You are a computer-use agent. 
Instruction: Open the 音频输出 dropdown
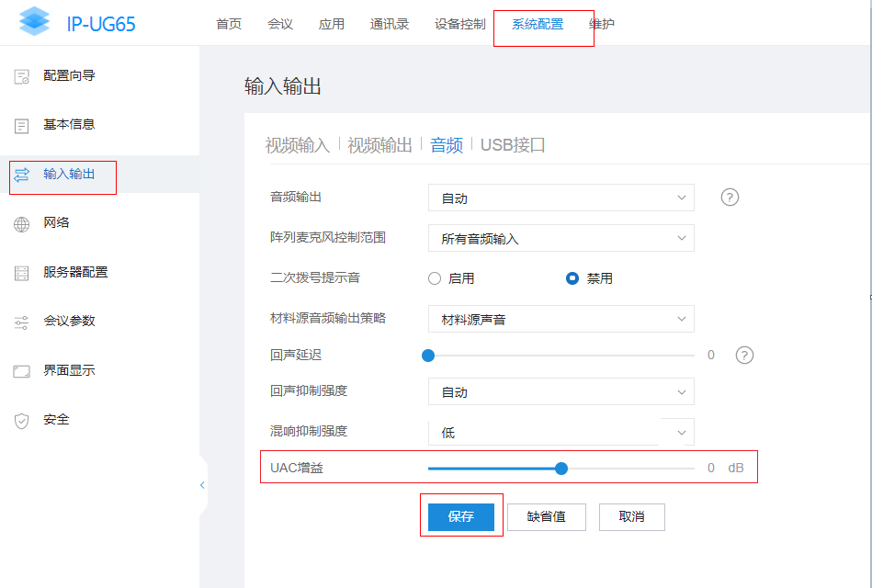pos(561,198)
